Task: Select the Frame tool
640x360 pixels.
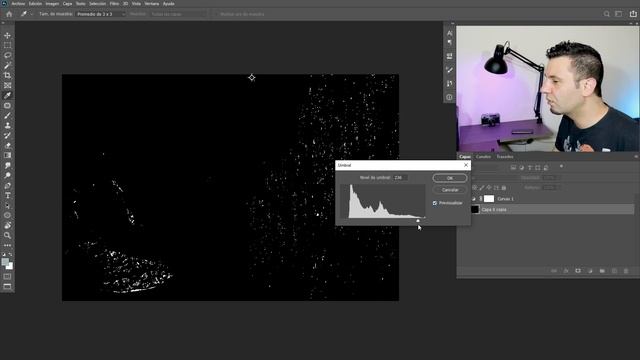Action: tap(7, 85)
